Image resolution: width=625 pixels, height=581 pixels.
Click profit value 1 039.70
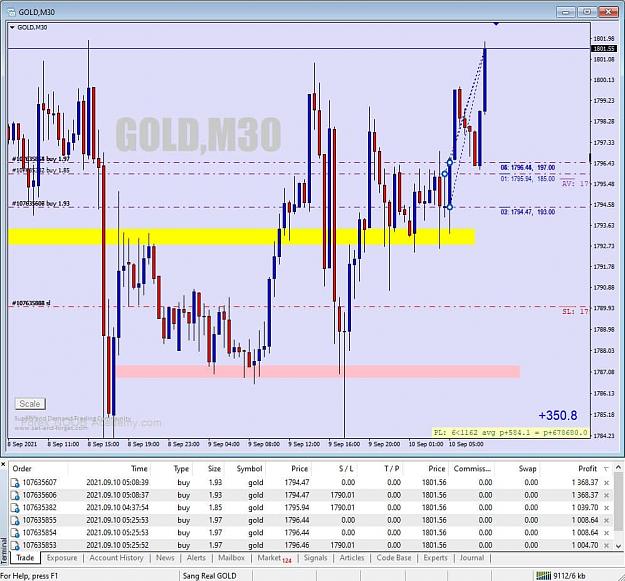(x=585, y=508)
